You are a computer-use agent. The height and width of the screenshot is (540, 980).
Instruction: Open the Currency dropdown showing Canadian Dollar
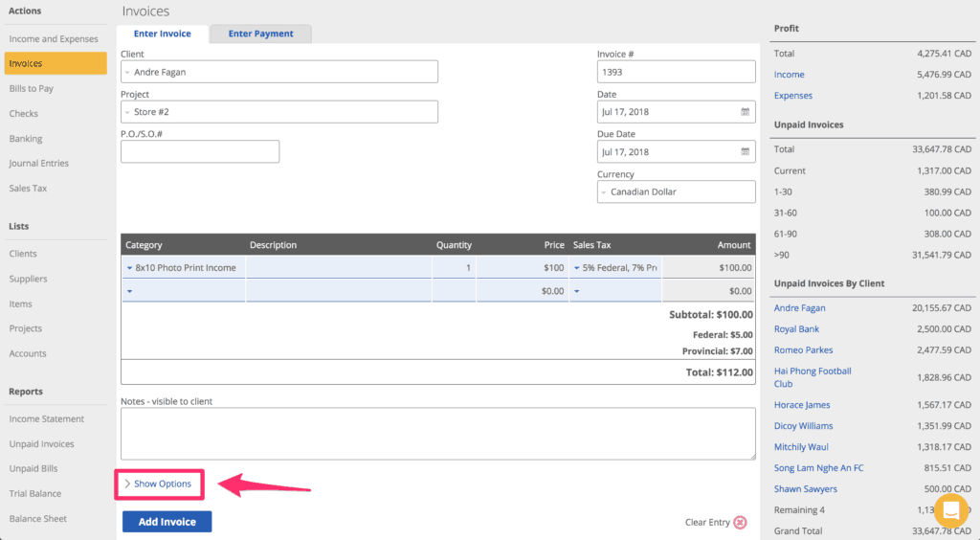(677, 191)
